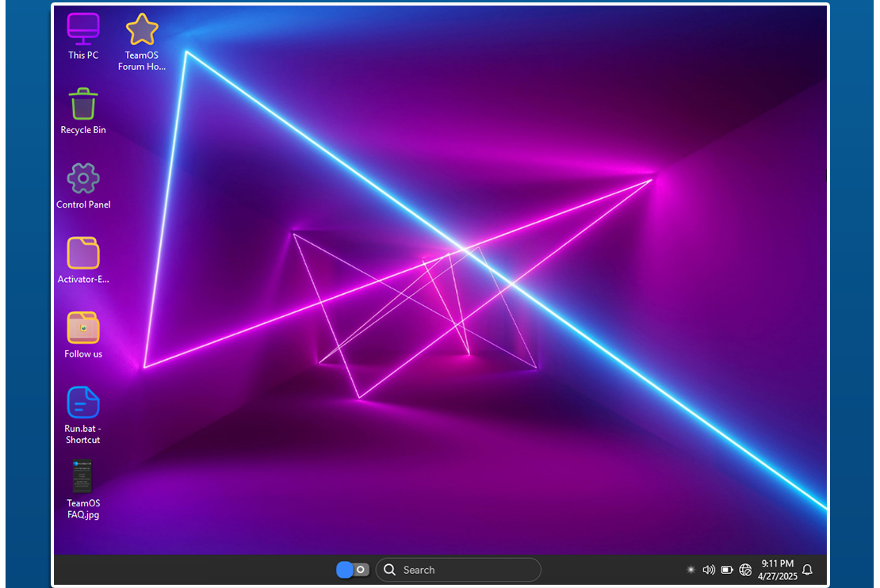The height and width of the screenshot is (588, 880).
Task: Click the gray end of the taskbar toggle
Action: click(362, 570)
